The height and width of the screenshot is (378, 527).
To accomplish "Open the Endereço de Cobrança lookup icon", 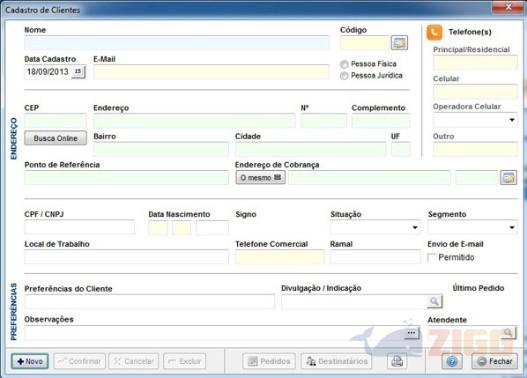I will pyautogui.click(x=509, y=178).
